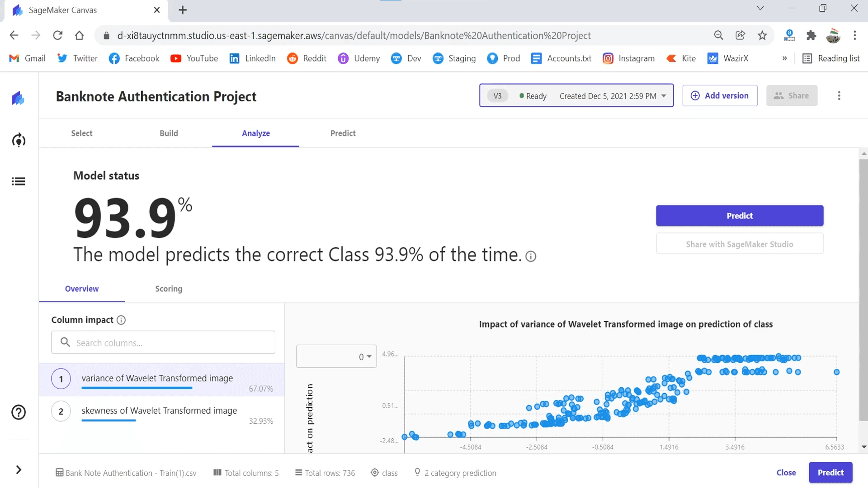Open the help question-mark icon
This screenshot has height=488, width=868.
(18, 412)
